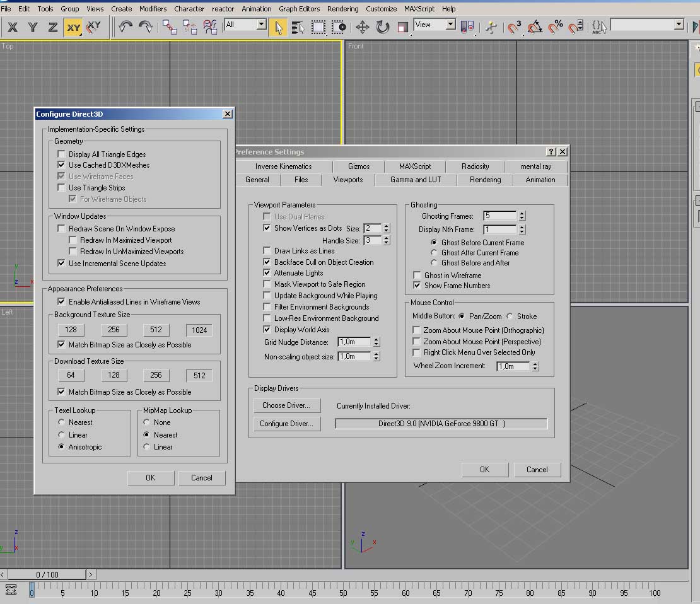Viewport: 700px width, 604px height.
Task: Toggle the Percent Snap magnet icon
Action: click(x=555, y=27)
